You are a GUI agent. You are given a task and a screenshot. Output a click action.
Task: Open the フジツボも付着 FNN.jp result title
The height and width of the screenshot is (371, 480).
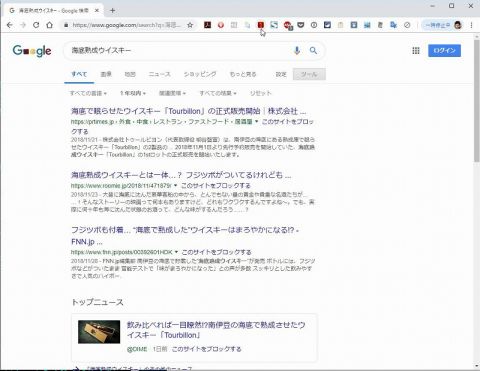click(x=185, y=236)
